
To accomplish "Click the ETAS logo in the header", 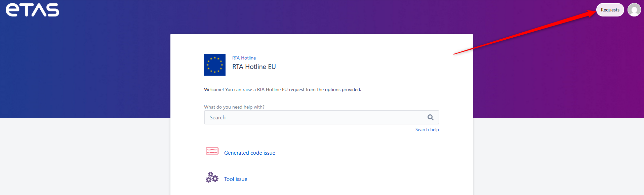I will coord(32,10).
